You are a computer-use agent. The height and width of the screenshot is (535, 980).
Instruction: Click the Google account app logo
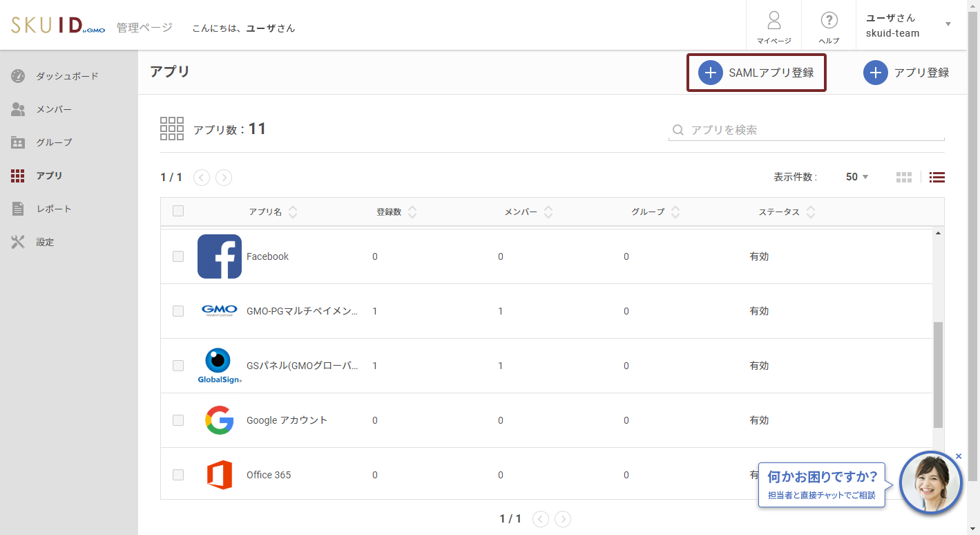(220, 420)
